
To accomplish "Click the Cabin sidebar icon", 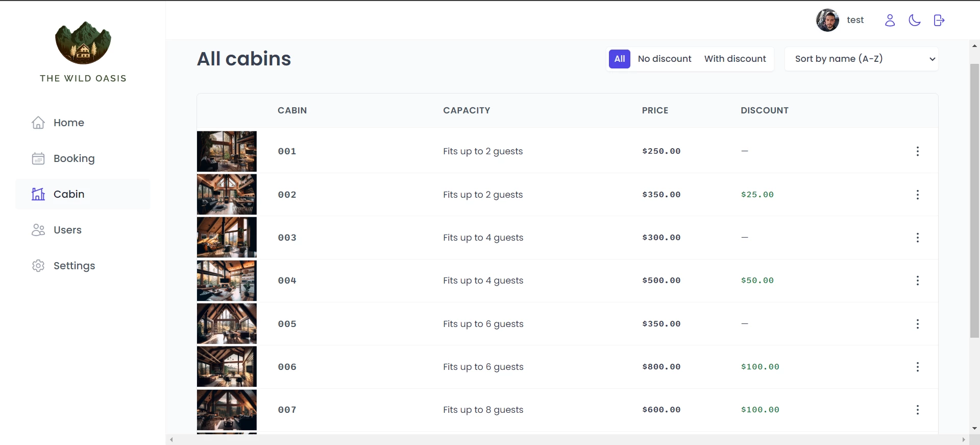I will pyautogui.click(x=38, y=194).
